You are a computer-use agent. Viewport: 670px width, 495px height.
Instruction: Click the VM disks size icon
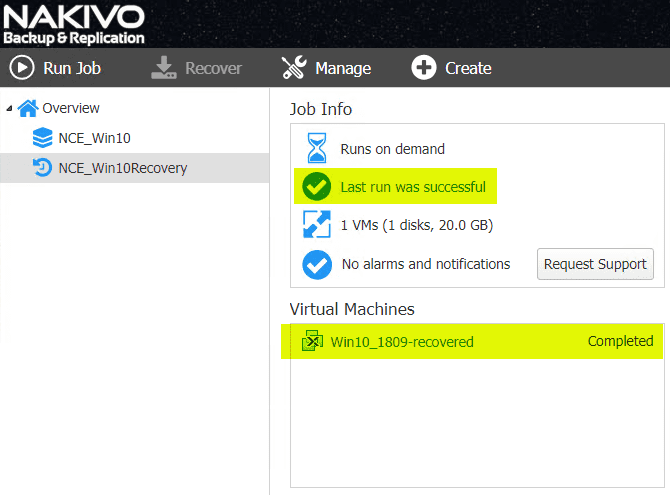(x=316, y=225)
